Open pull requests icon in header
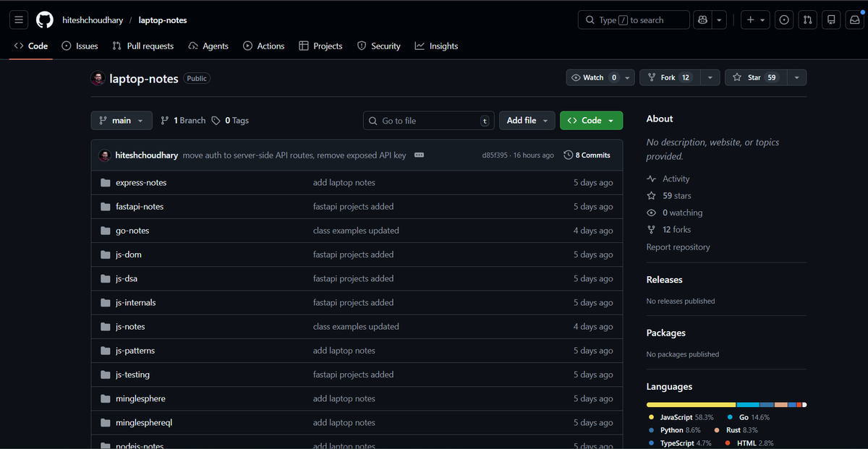 click(808, 20)
